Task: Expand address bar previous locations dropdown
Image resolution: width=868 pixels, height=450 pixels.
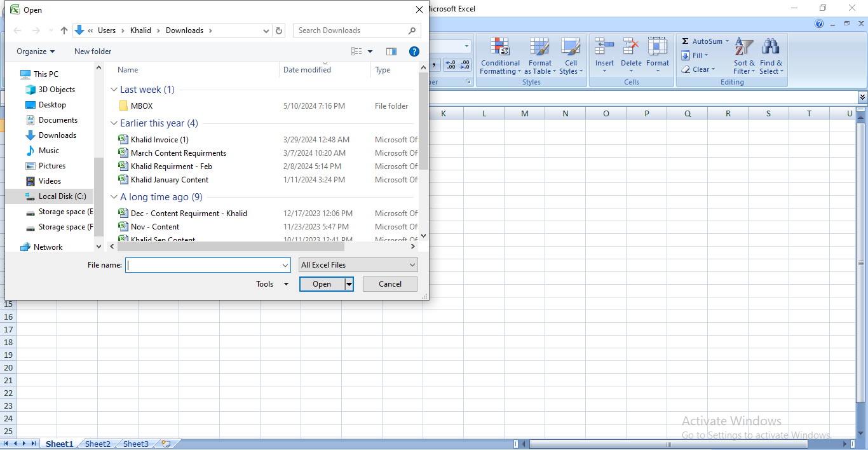Action: click(x=266, y=31)
